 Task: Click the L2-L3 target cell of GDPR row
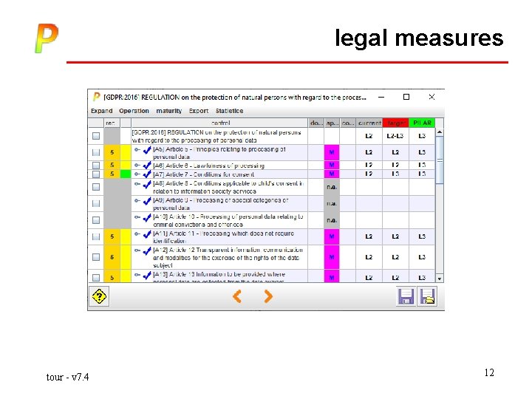395,136
